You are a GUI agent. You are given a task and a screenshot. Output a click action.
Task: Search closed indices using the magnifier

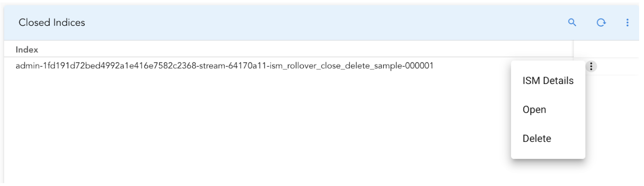572,22
